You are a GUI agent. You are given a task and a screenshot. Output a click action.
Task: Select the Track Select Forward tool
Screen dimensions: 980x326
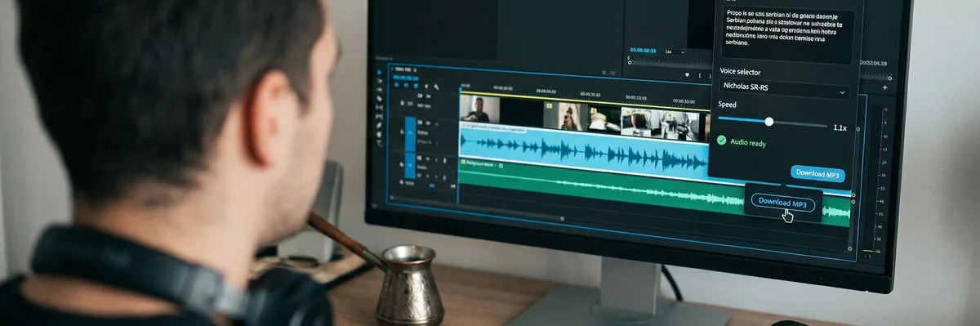379,81
